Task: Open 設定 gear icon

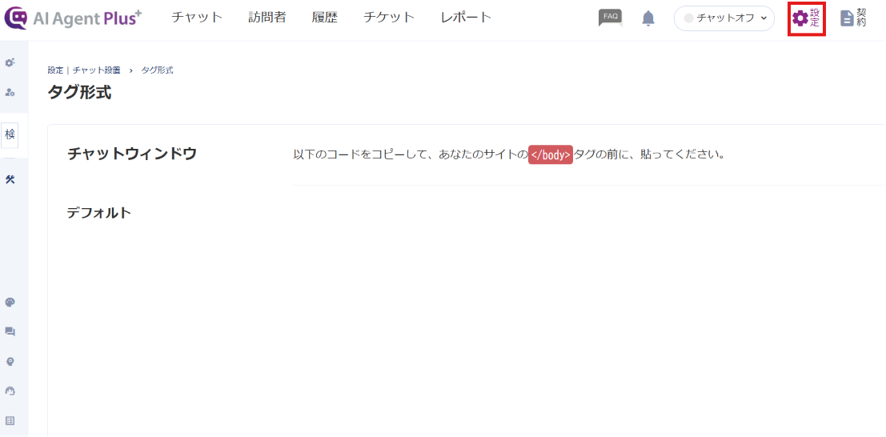Action: (806, 19)
